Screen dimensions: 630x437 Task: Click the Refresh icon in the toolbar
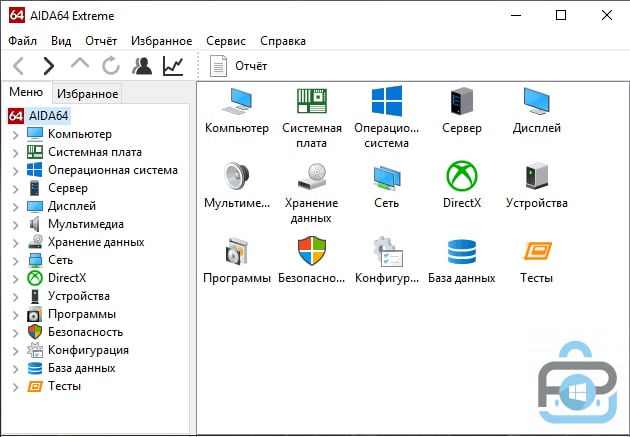coord(110,66)
